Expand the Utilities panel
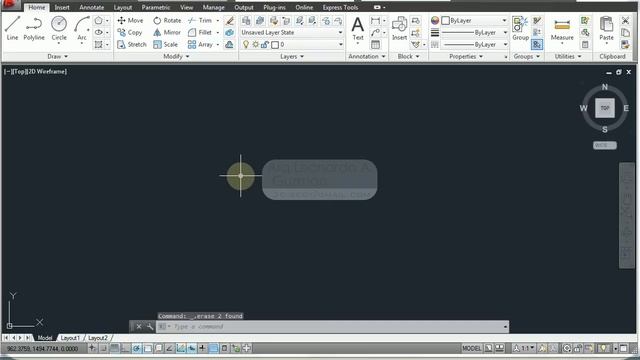This screenshot has height=360, width=640. pos(568,56)
